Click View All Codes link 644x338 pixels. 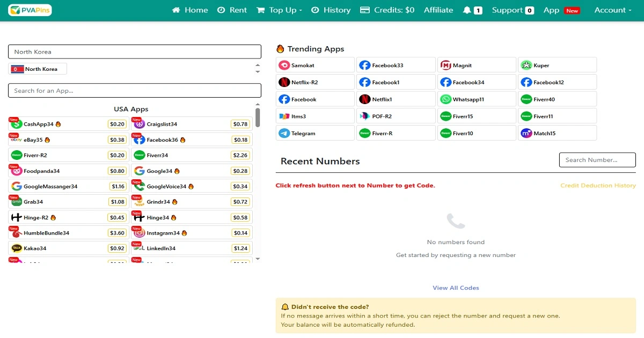point(456,288)
